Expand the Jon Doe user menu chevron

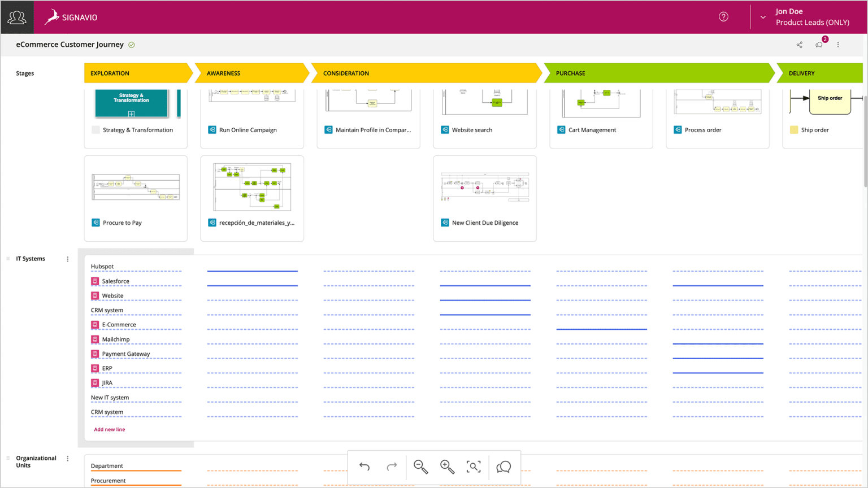[x=763, y=17]
